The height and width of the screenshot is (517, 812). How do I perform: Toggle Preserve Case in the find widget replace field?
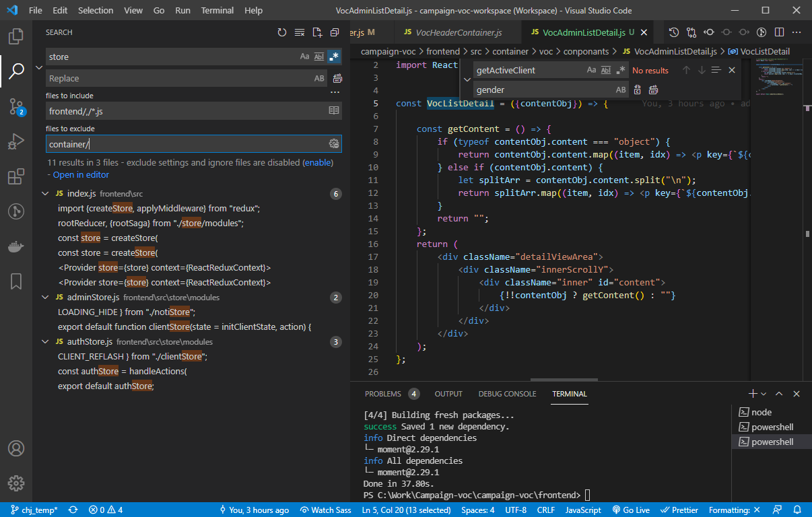(x=621, y=90)
